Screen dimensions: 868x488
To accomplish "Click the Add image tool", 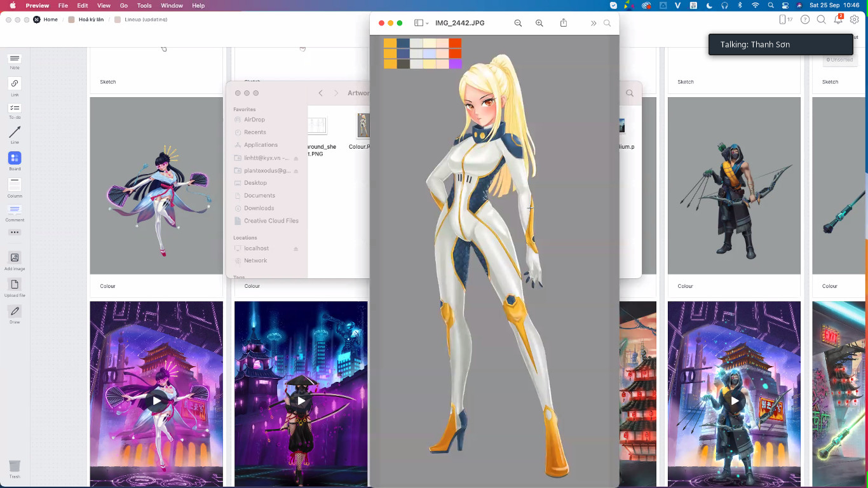I will (x=15, y=257).
